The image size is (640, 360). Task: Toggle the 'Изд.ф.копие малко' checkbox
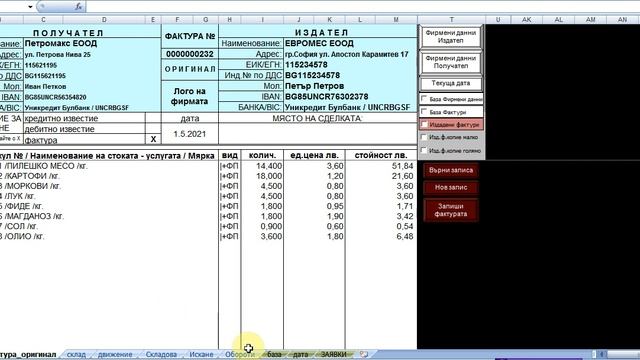(424, 137)
